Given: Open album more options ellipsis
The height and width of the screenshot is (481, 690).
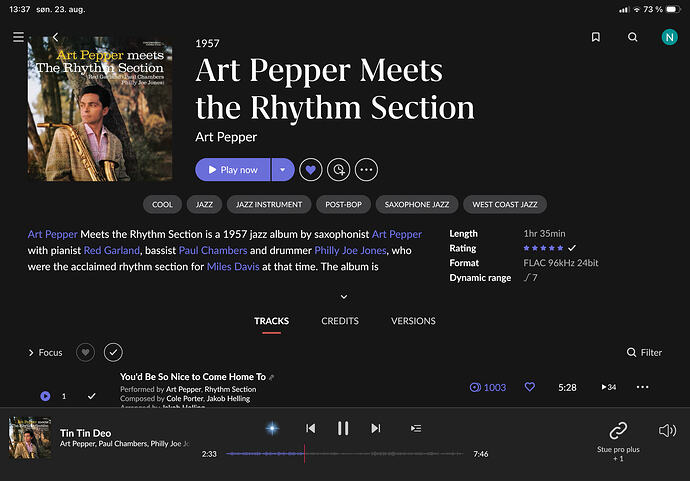Looking at the screenshot, I should pyautogui.click(x=367, y=169).
